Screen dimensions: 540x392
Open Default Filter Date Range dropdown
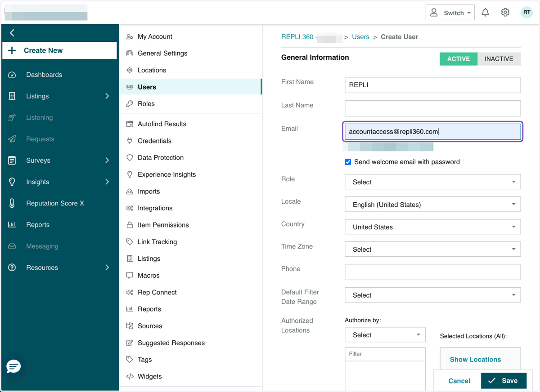(433, 295)
